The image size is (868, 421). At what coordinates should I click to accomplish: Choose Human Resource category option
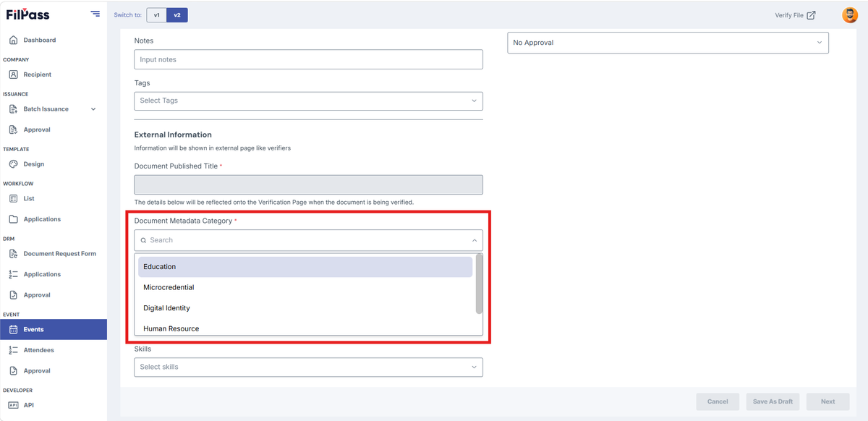[305, 328]
